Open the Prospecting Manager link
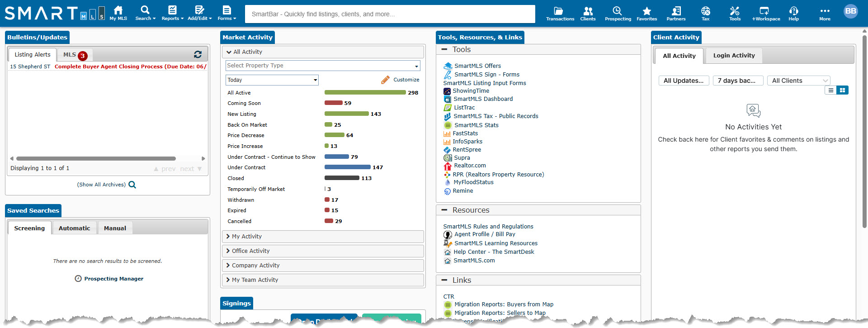The height and width of the screenshot is (328, 868). [114, 279]
